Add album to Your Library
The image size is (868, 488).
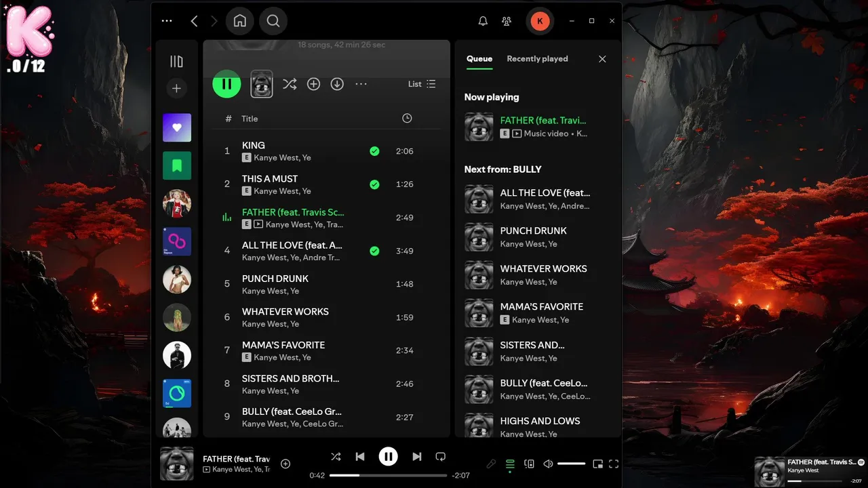pyautogui.click(x=313, y=84)
